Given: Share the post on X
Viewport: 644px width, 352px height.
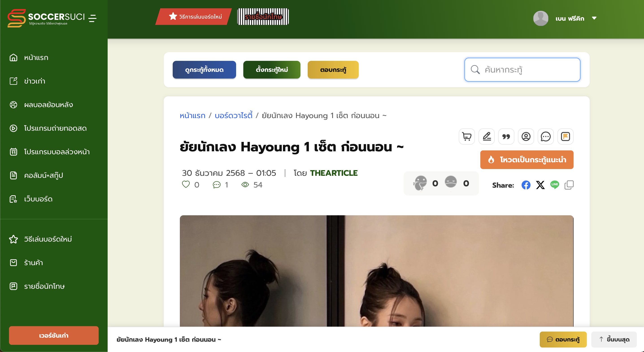Looking at the screenshot, I should (x=540, y=185).
